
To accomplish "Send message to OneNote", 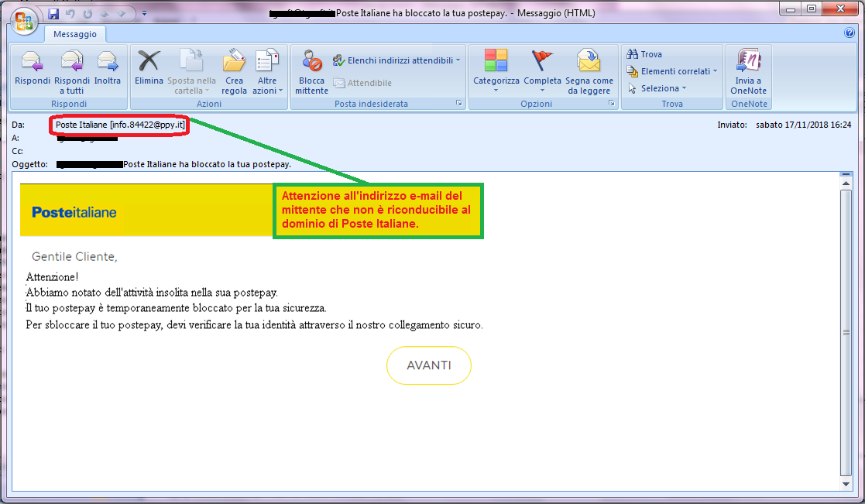I will coord(749,72).
